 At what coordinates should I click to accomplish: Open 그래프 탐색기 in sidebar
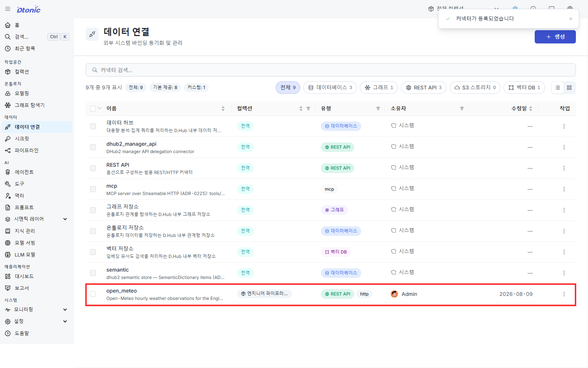(x=36, y=105)
